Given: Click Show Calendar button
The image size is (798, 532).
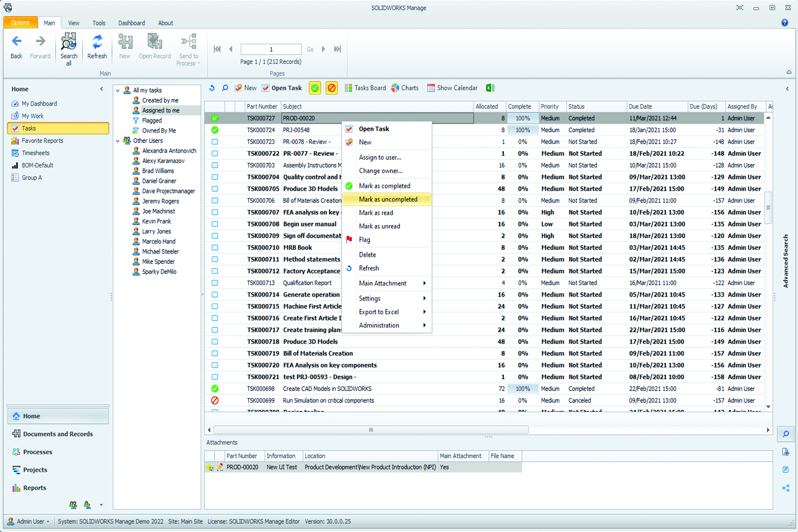Looking at the screenshot, I should pos(453,88).
